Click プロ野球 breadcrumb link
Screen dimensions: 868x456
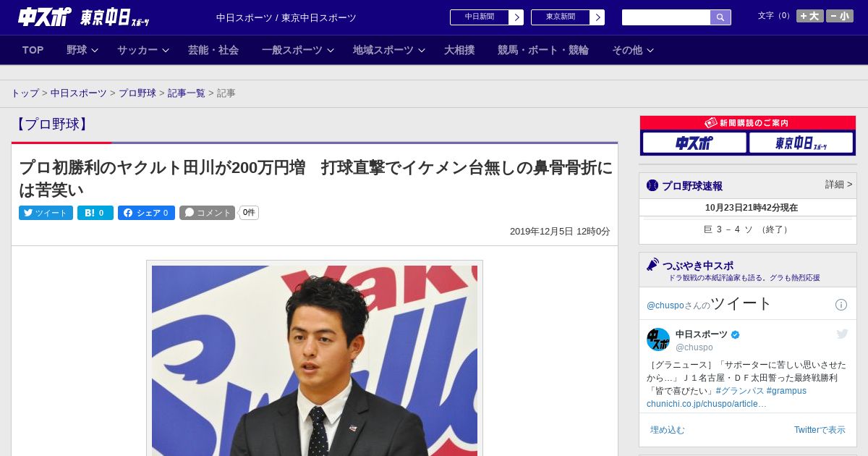137,93
